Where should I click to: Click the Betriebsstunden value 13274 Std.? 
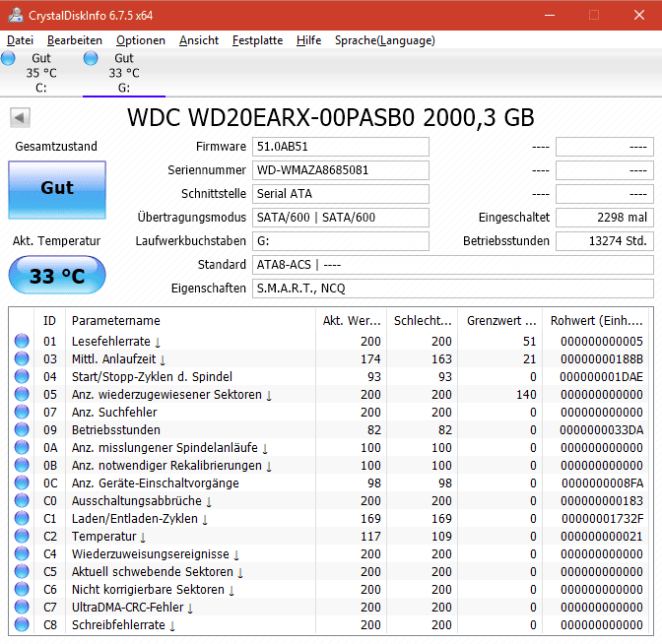click(605, 241)
